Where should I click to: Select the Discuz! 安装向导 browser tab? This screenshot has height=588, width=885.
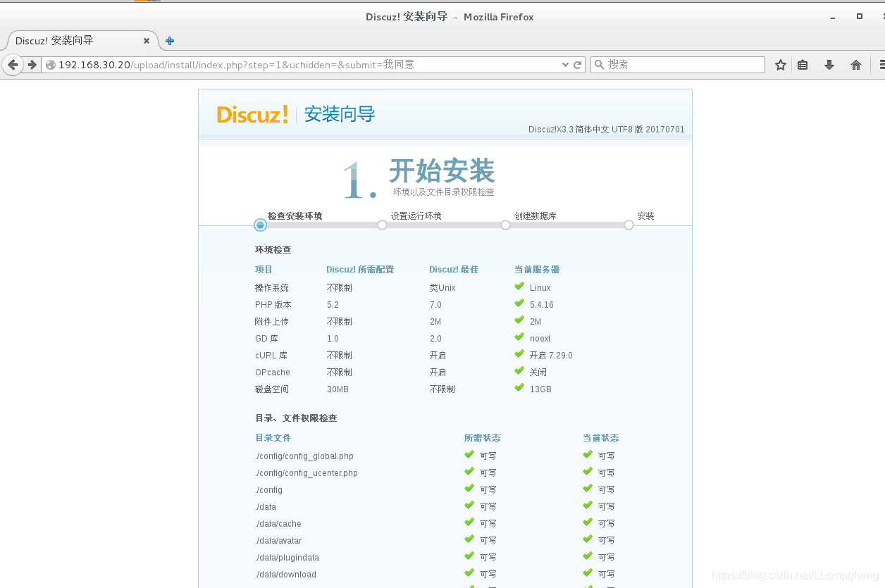coord(82,41)
